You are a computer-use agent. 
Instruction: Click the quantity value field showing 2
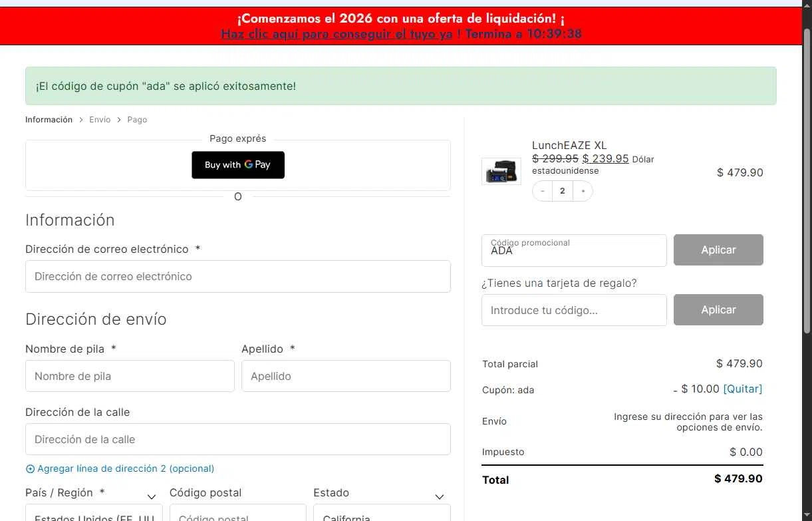pyautogui.click(x=563, y=191)
